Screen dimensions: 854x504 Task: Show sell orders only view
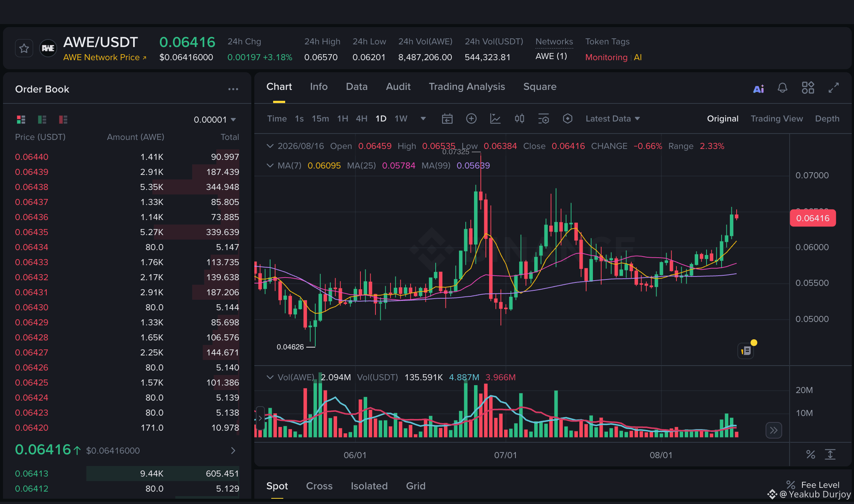pos(63,120)
